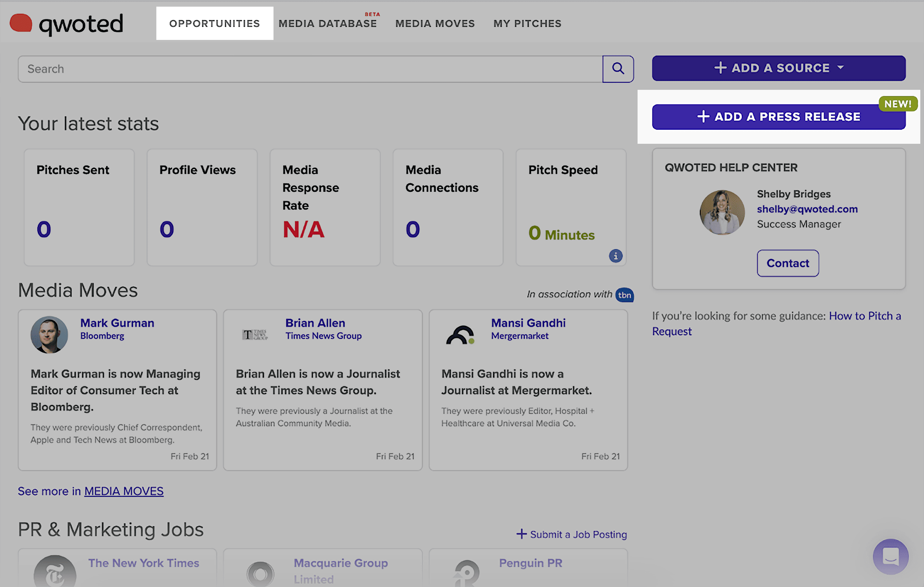Screen dimensions: 924x587
Task: Click the Qwoted Help Center heading
Action: [x=731, y=168]
